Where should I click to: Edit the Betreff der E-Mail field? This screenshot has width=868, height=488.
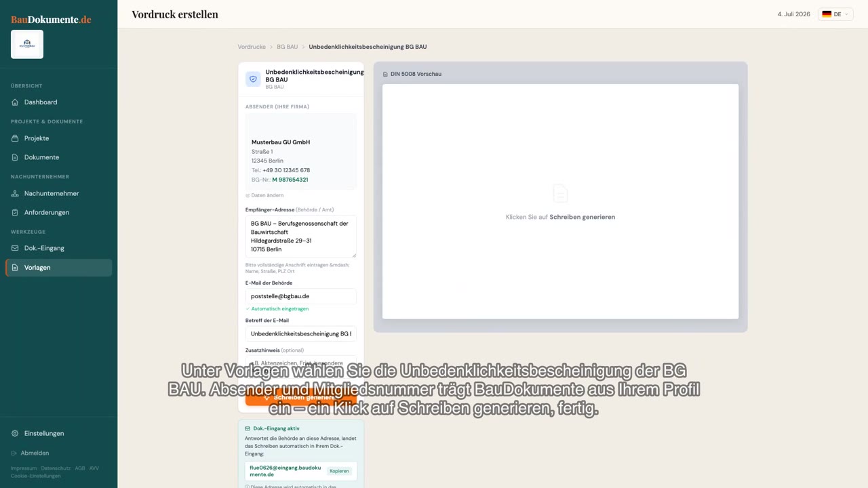(301, 333)
